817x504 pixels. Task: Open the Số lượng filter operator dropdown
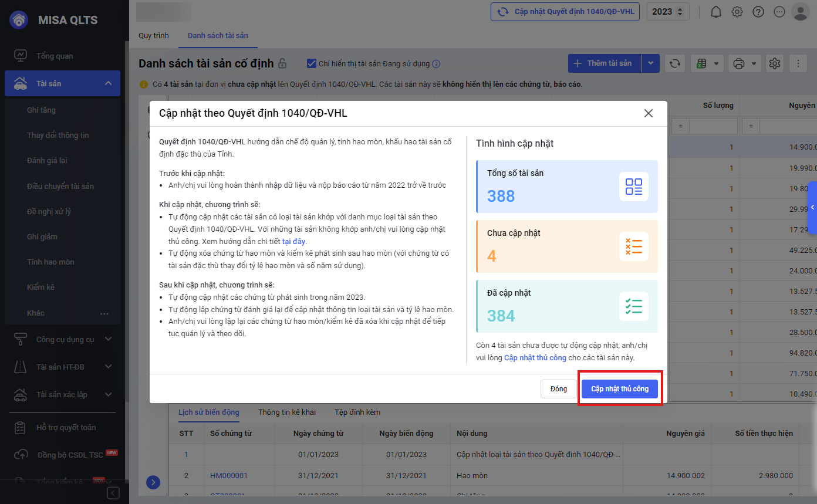[x=681, y=126]
